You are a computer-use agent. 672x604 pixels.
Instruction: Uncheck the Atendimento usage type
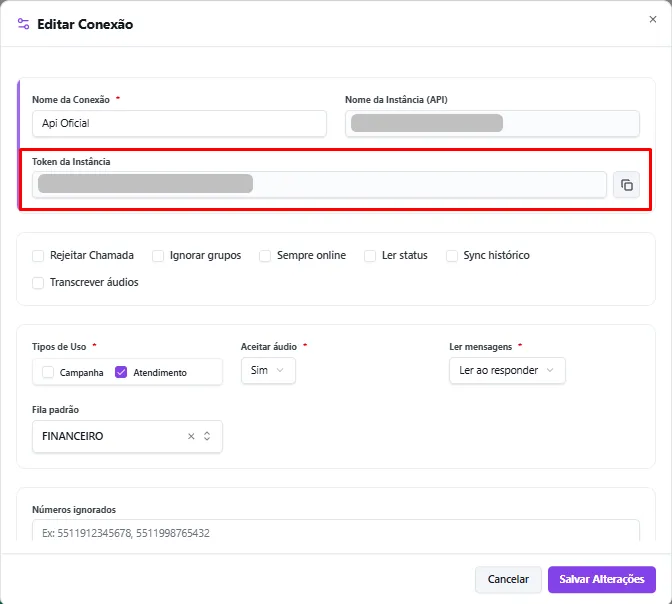click(121, 372)
